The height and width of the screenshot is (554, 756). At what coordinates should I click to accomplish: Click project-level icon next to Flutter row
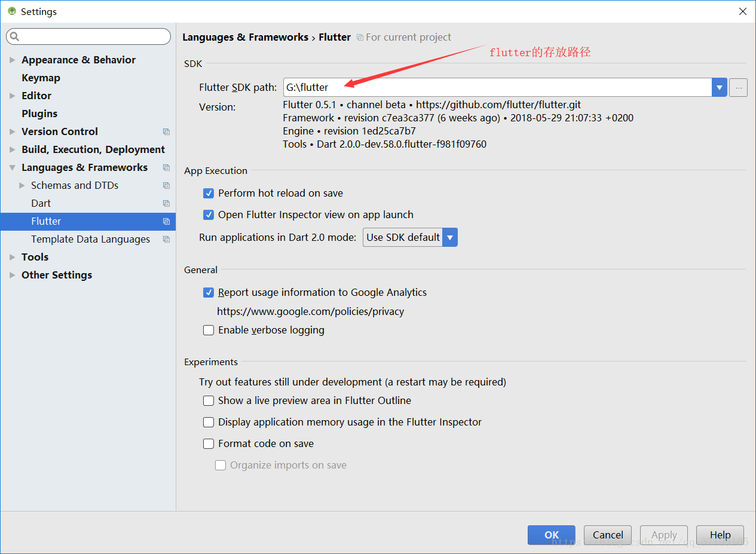(166, 221)
